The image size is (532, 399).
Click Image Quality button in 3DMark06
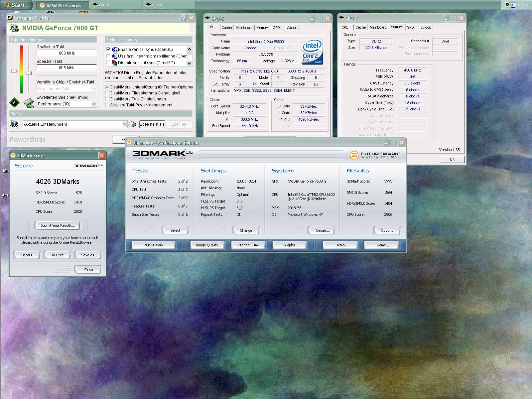point(208,245)
